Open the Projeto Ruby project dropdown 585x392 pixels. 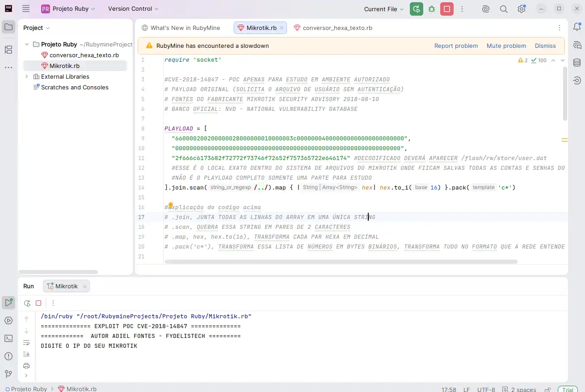click(68, 9)
